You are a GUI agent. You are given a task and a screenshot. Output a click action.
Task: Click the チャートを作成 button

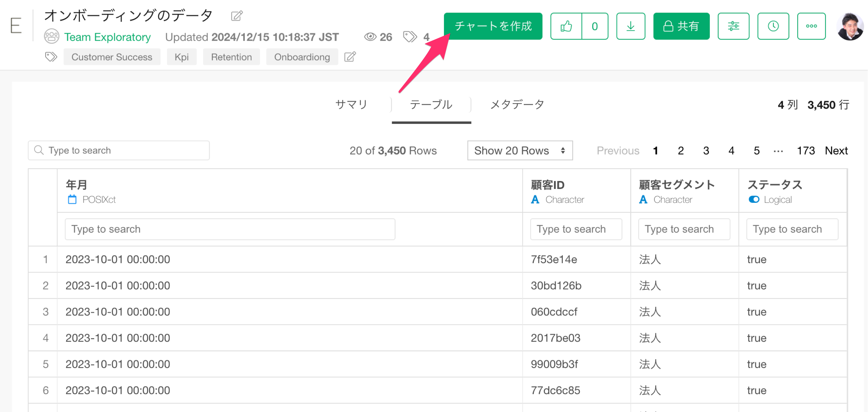coord(493,26)
